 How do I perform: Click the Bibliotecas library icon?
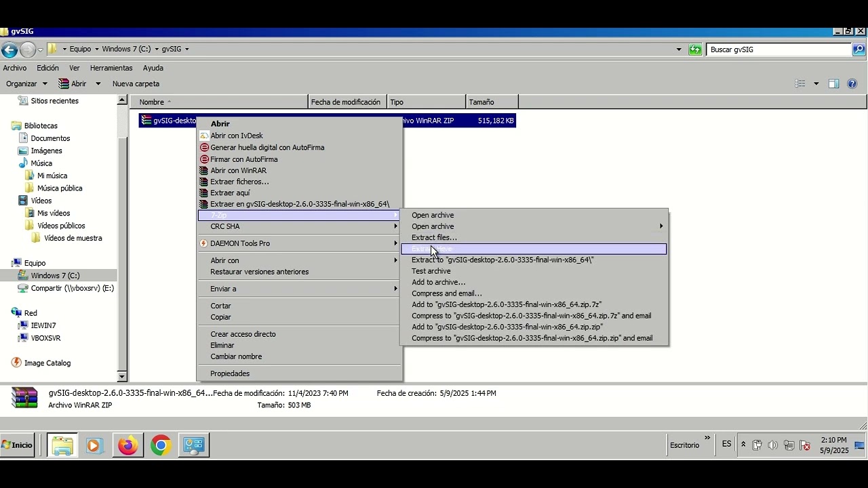click(16, 125)
